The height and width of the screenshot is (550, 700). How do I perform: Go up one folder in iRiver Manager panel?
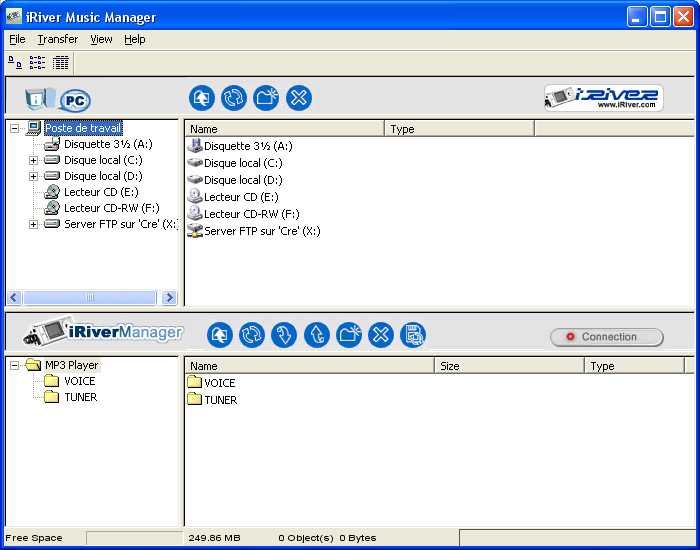[x=220, y=335]
